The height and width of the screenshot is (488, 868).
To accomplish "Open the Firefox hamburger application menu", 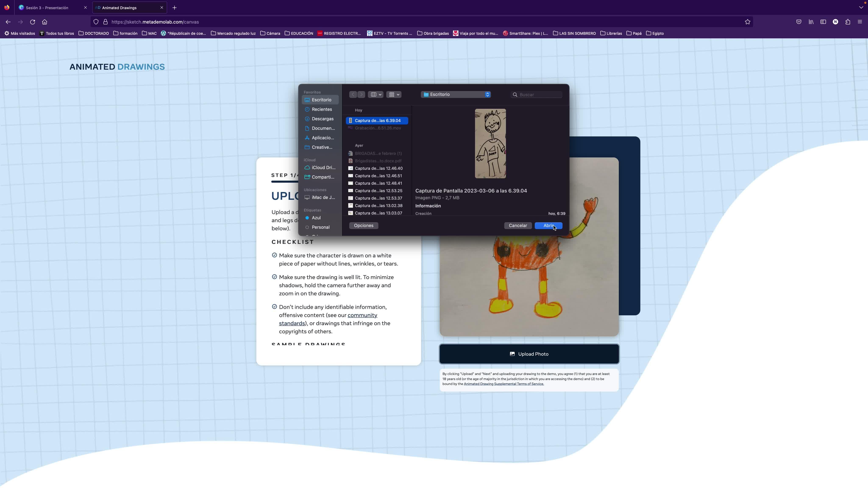I will click(860, 22).
